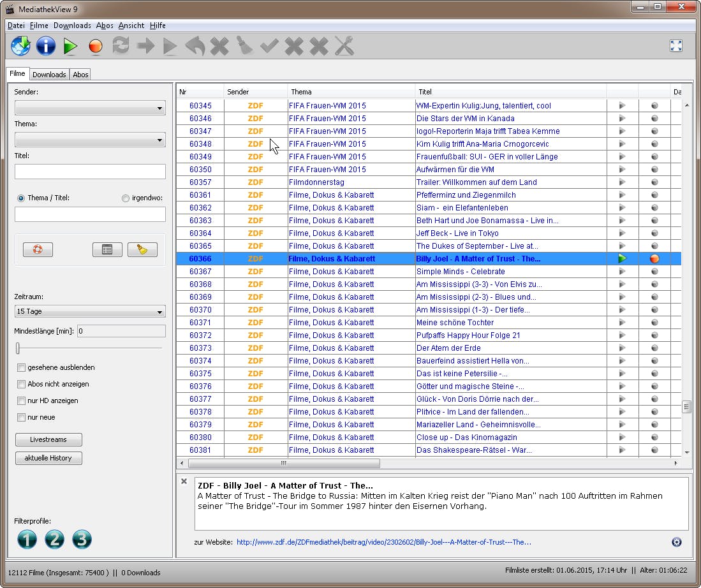This screenshot has height=588, width=701.
Task: Play Simple Minds - Celebrate row
Action: 622,272
